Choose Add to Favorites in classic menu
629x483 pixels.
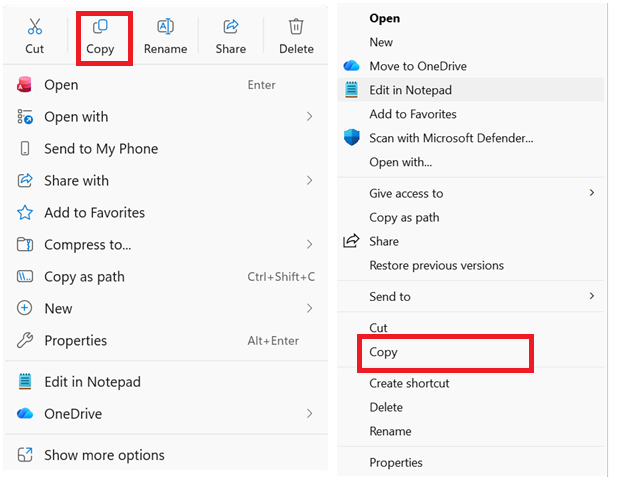click(471, 114)
